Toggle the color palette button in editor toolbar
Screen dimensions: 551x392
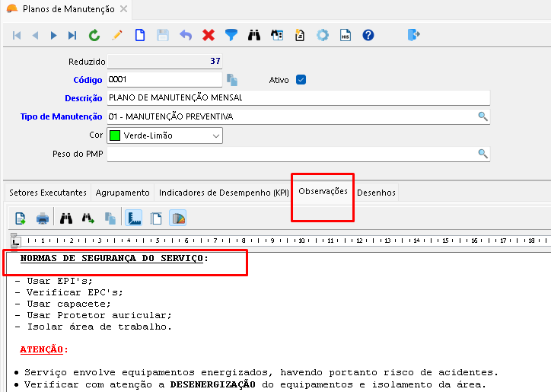(178, 219)
